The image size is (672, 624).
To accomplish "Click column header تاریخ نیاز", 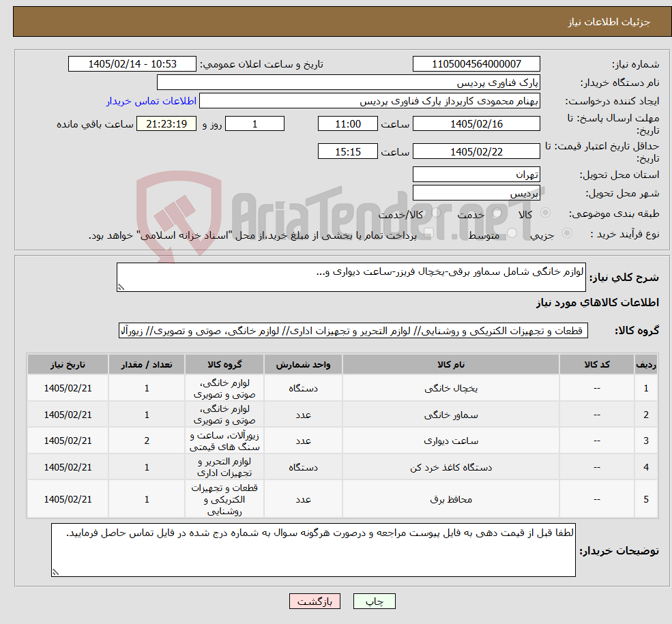I will click(68, 364).
